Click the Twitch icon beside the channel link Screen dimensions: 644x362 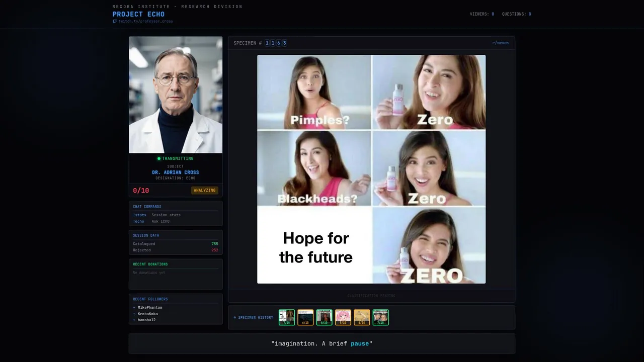pos(115,22)
